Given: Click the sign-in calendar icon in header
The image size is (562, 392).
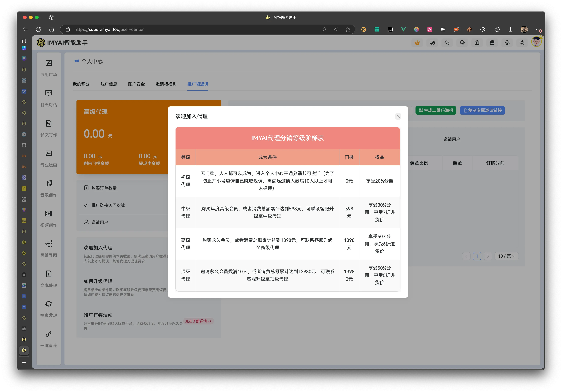Looking at the screenshot, I should (477, 43).
